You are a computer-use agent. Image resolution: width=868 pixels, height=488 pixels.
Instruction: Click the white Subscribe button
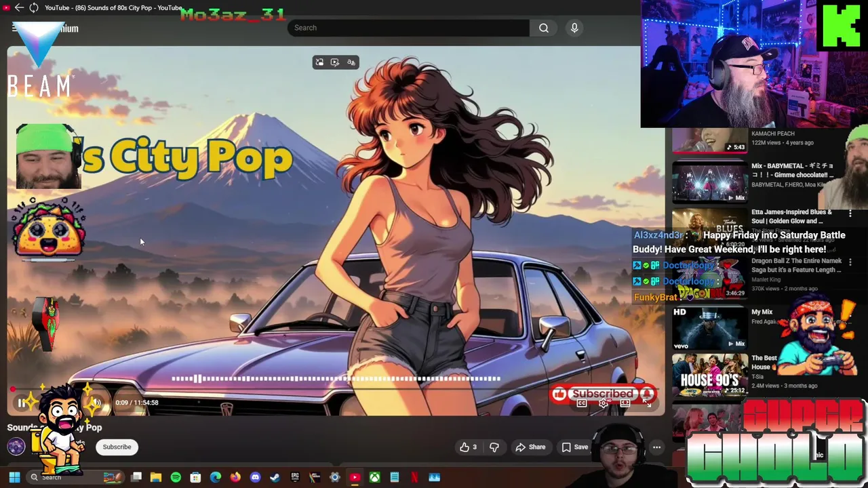(x=117, y=447)
